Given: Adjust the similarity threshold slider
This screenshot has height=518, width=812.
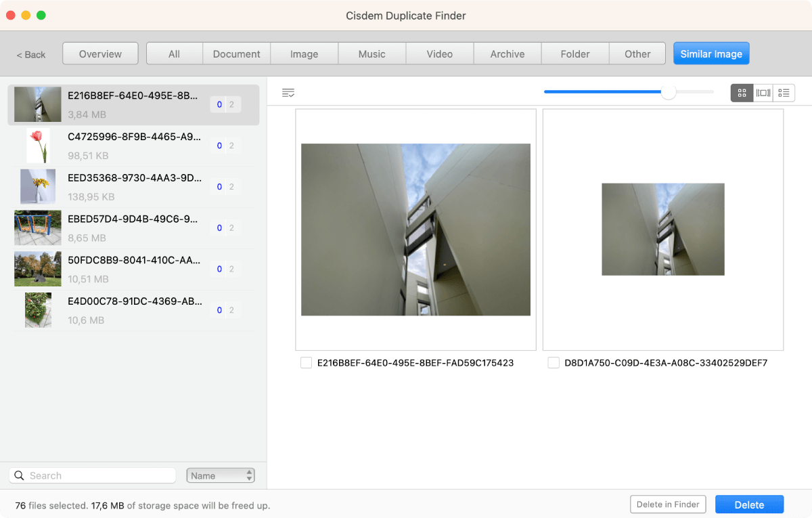Looking at the screenshot, I should pyautogui.click(x=669, y=92).
